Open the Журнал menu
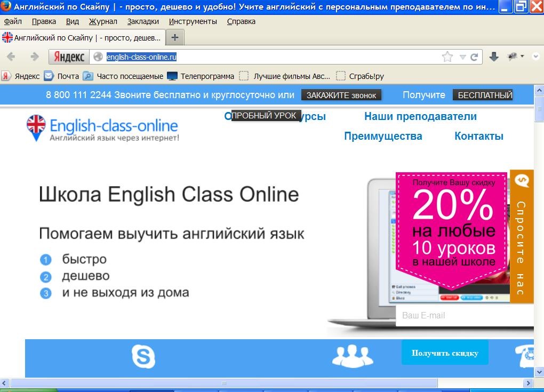The width and height of the screenshot is (544, 392). (103, 21)
